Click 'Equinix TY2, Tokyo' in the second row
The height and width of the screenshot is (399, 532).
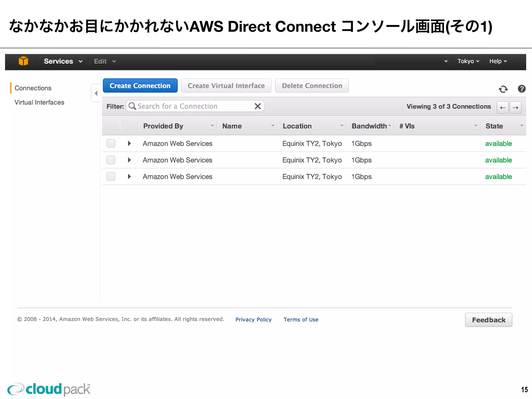click(x=312, y=160)
